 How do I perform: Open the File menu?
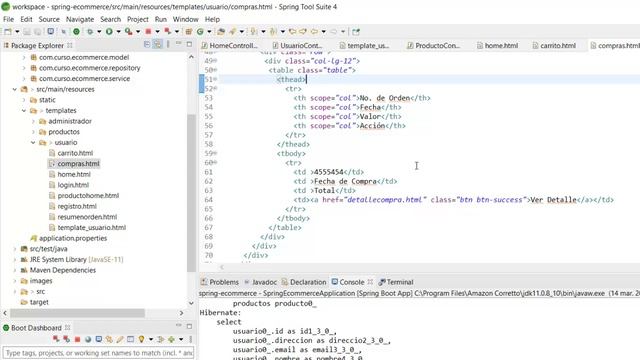point(8,19)
